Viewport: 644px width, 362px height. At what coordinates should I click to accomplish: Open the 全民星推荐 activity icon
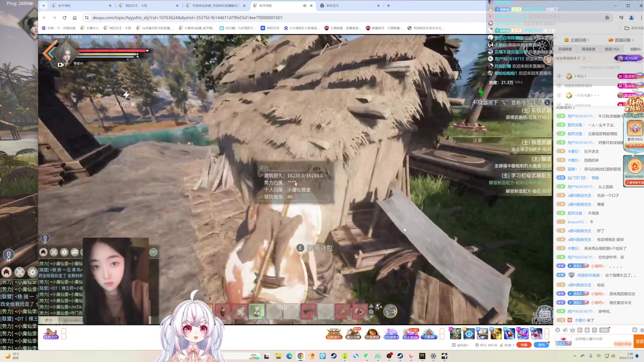pos(391,334)
